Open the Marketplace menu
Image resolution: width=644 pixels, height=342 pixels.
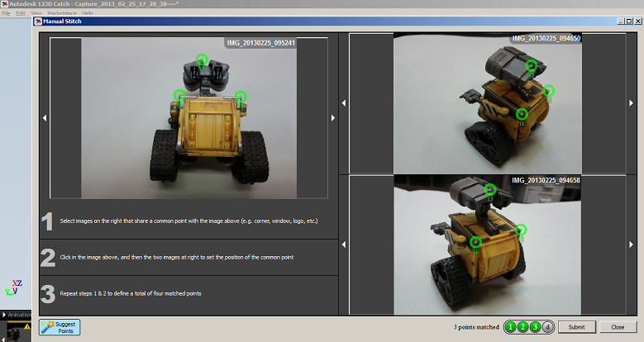click(62, 13)
